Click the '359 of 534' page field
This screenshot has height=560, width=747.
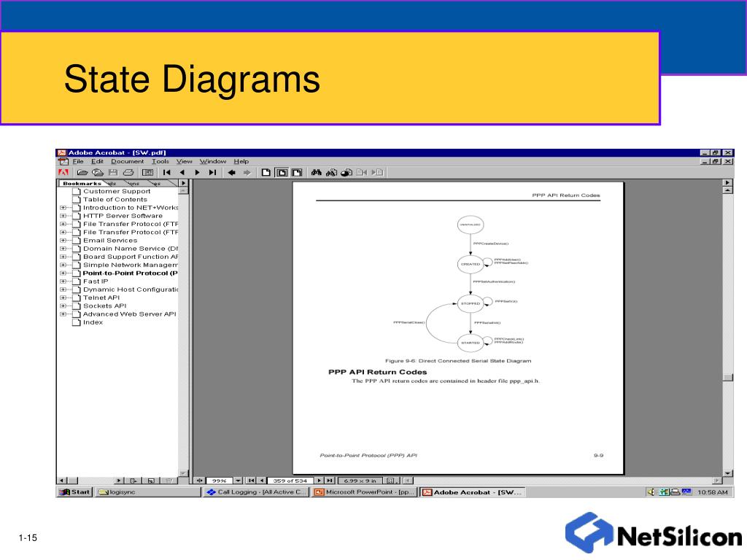(290, 481)
